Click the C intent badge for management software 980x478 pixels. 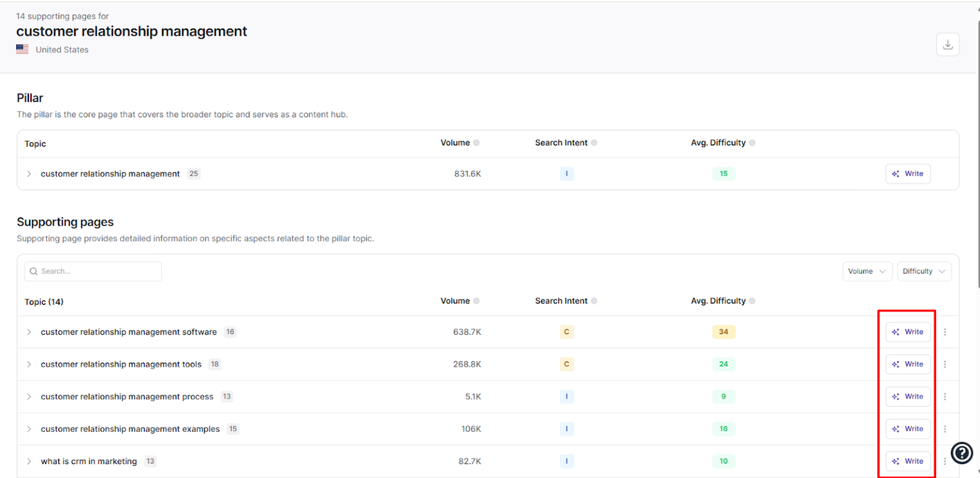coord(567,332)
